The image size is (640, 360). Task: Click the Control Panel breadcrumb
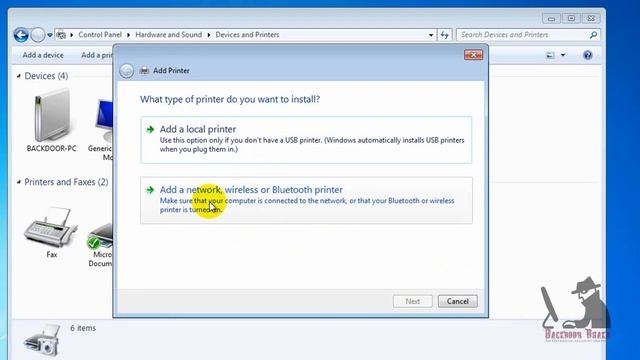[x=100, y=35]
